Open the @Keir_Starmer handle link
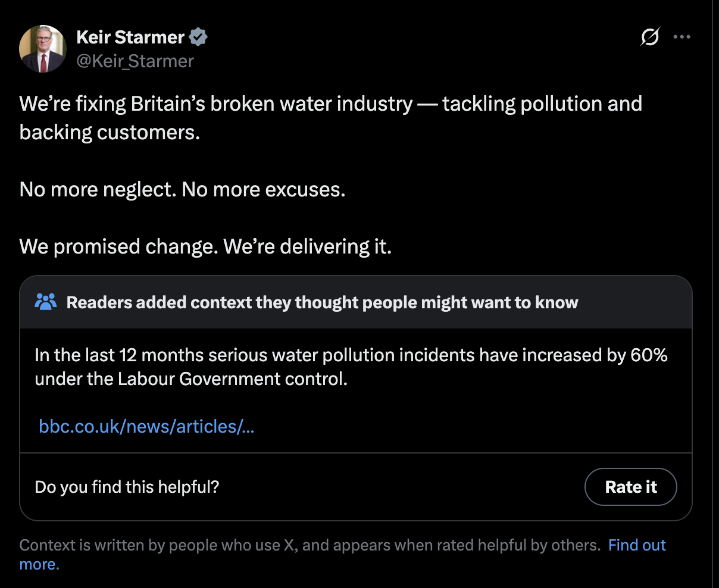Image resolution: width=719 pixels, height=588 pixels. [x=135, y=61]
